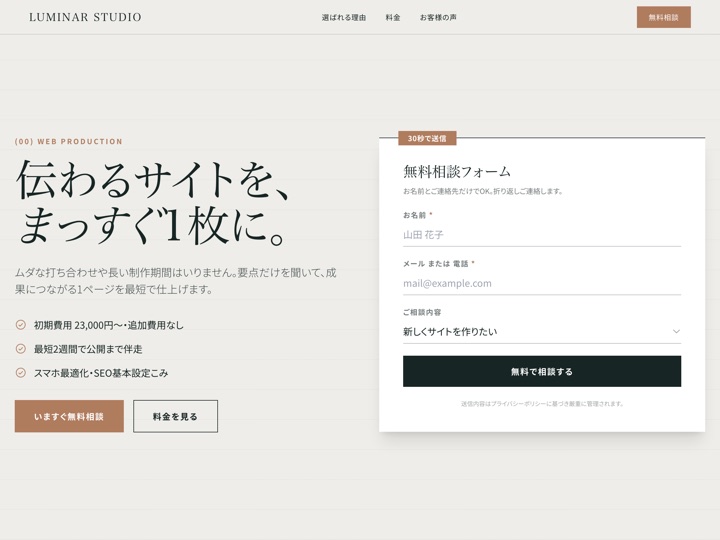Click the 30秒で送信 badge
This screenshot has width=720, height=540.
(x=427, y=138)
